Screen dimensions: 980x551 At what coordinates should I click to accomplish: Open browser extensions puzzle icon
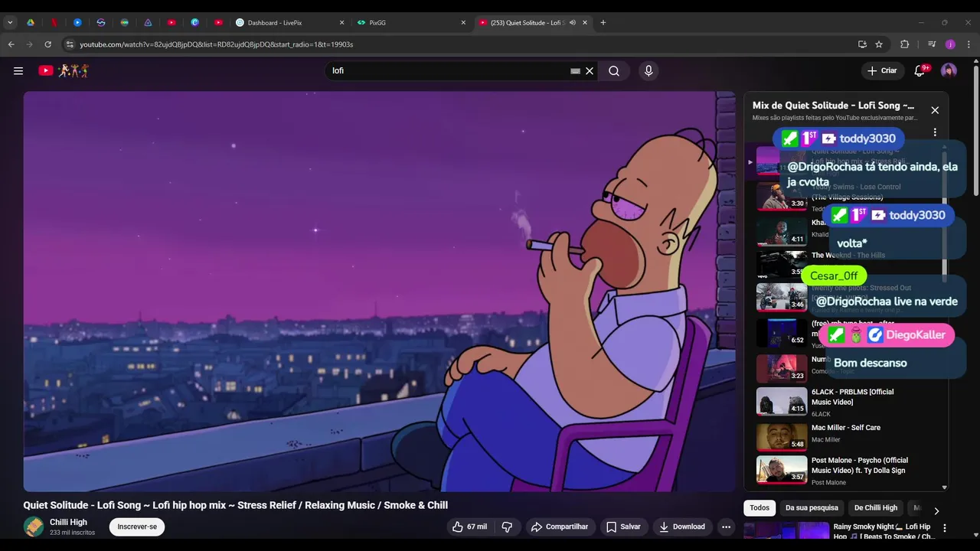pyautogui.click(x=904, y=44)
